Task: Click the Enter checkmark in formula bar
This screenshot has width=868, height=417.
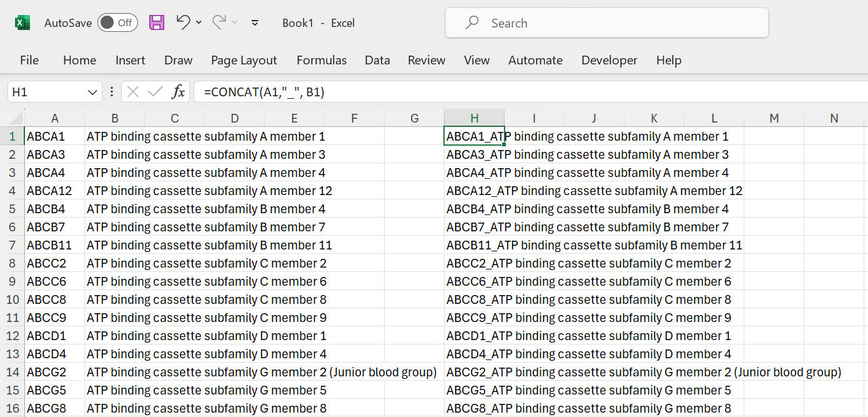Action: [x=155, y=92]
